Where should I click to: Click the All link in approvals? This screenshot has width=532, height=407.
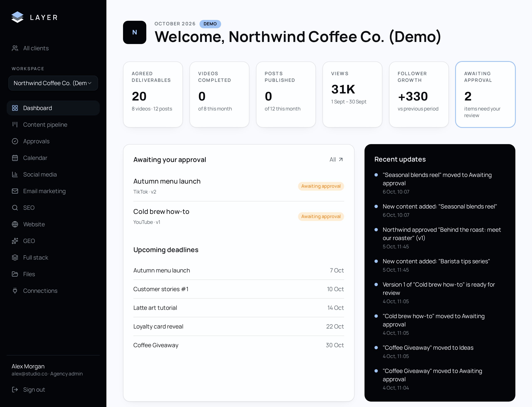click(x=336, y=159)
